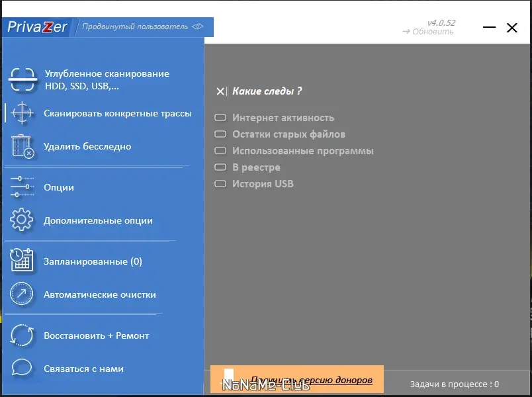Switch user mode with Продвинутый пользователь arrows

[x=197, y=26]
